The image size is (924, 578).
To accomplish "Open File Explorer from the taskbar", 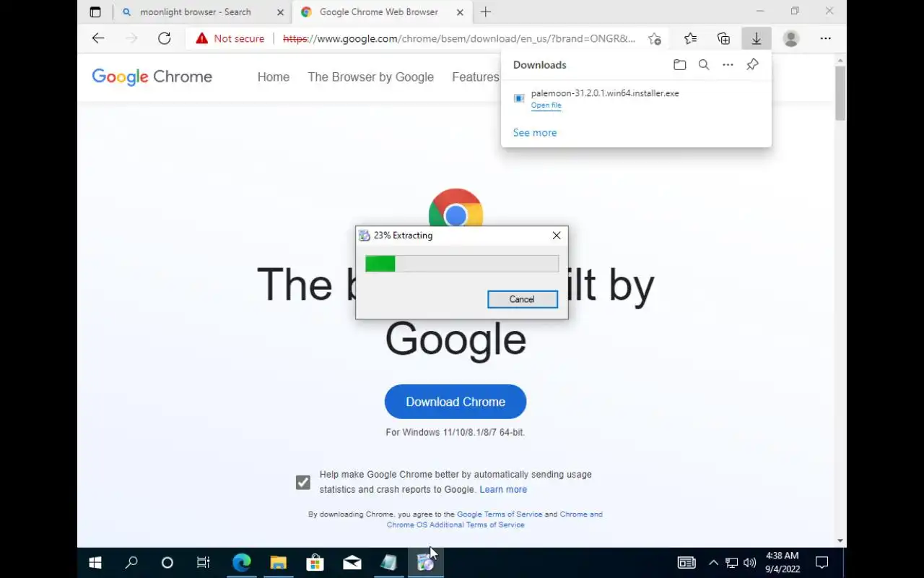I will coord(279,563).
